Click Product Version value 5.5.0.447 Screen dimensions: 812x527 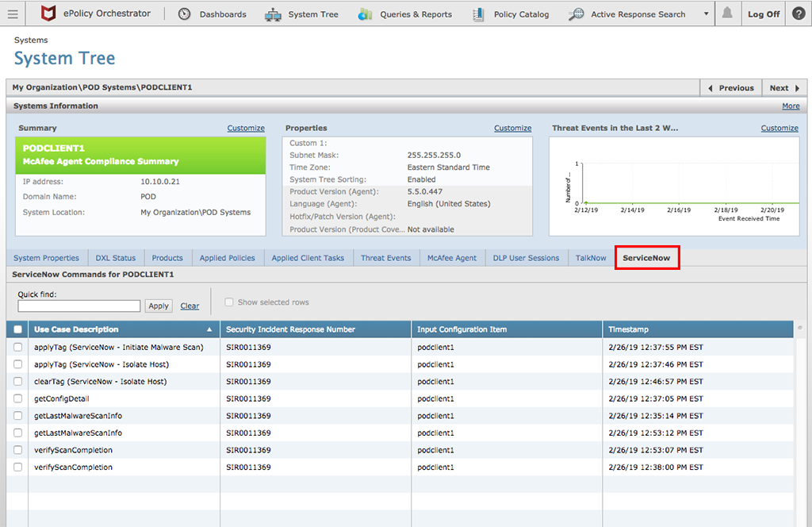click(x=425, y=192)
